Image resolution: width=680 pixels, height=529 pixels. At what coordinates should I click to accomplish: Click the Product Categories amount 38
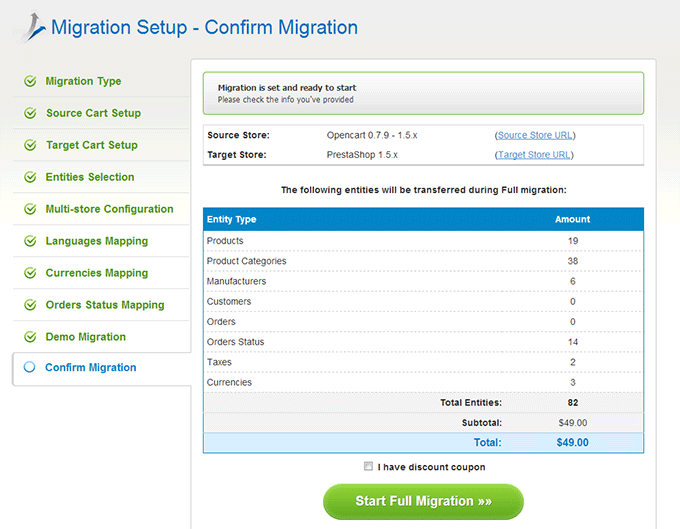[573, 261]
